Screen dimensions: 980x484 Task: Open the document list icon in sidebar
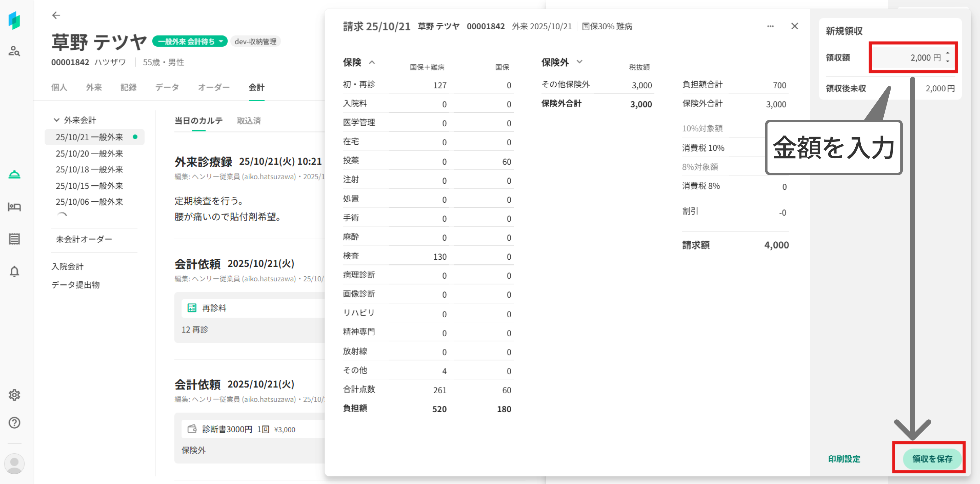coord(14,239)
